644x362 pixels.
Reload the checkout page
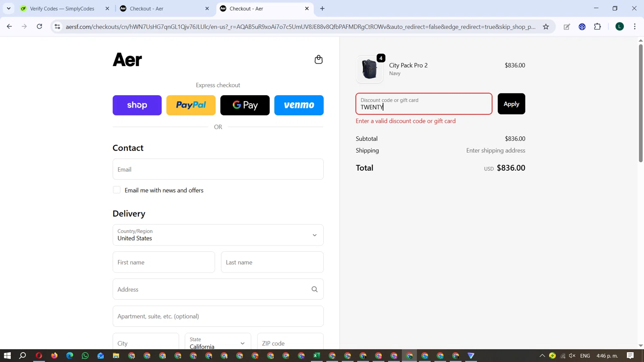tap(39, 27)
